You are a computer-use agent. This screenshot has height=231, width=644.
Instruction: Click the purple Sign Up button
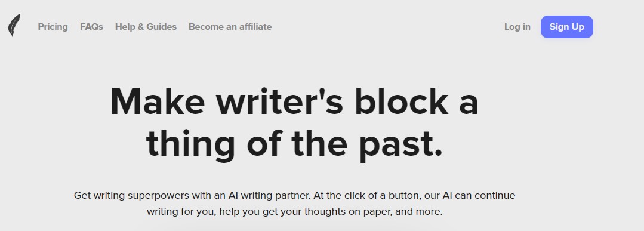[x=567, y=27]
